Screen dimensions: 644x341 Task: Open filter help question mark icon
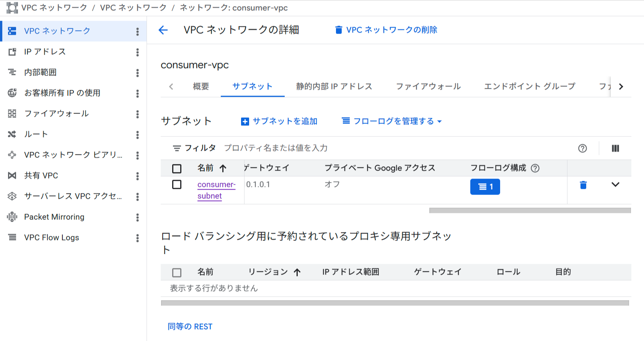pyautogui.click(x=582, y=148)
